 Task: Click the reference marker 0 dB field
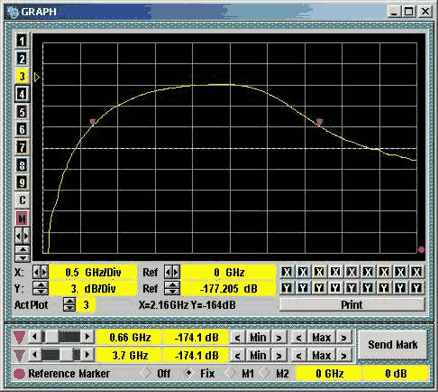pos(395,373)
